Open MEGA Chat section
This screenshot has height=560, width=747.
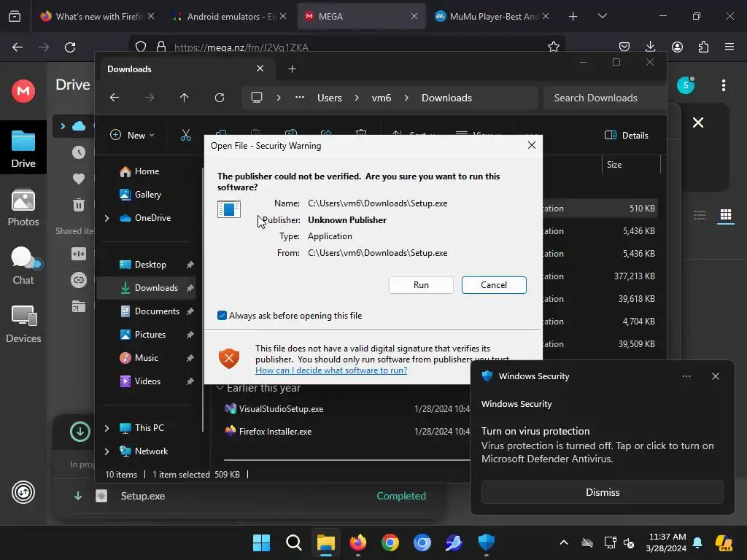coord(23,265)
